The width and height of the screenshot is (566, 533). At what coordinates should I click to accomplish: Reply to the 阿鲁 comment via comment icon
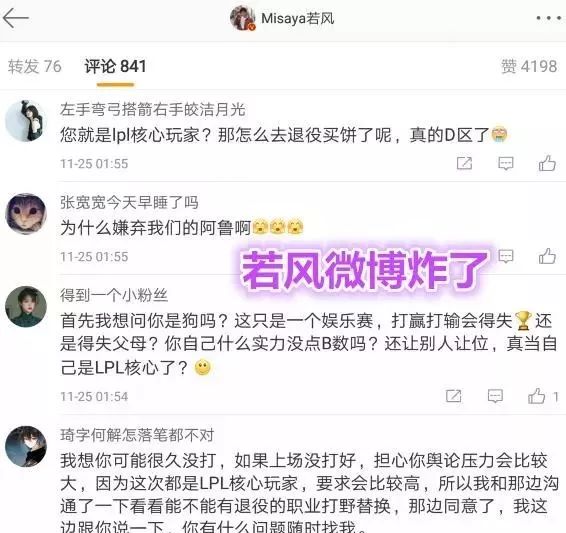[x=506, y=256]
